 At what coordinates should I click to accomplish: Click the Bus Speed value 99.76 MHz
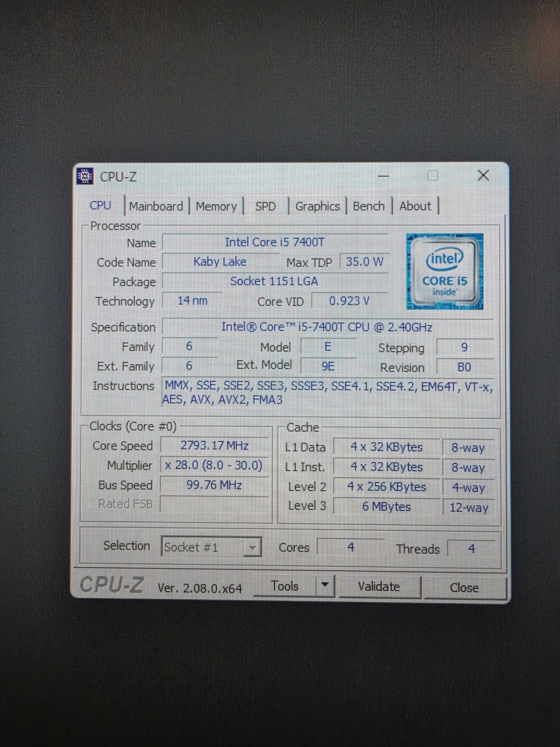click(x=215, y=484)
